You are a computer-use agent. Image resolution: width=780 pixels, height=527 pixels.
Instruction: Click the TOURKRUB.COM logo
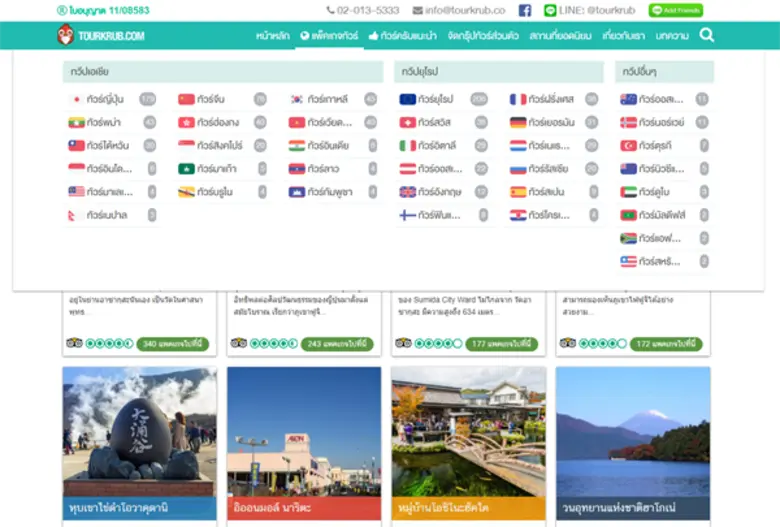(x=101, y=36)
